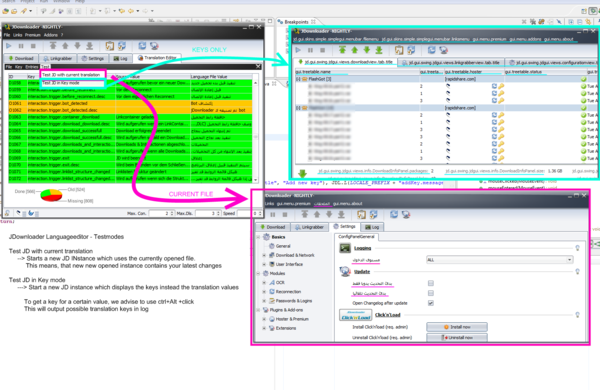
Task: Click the reconnect icon in the keys-only window toolbar
Action: tap(432, 50)
